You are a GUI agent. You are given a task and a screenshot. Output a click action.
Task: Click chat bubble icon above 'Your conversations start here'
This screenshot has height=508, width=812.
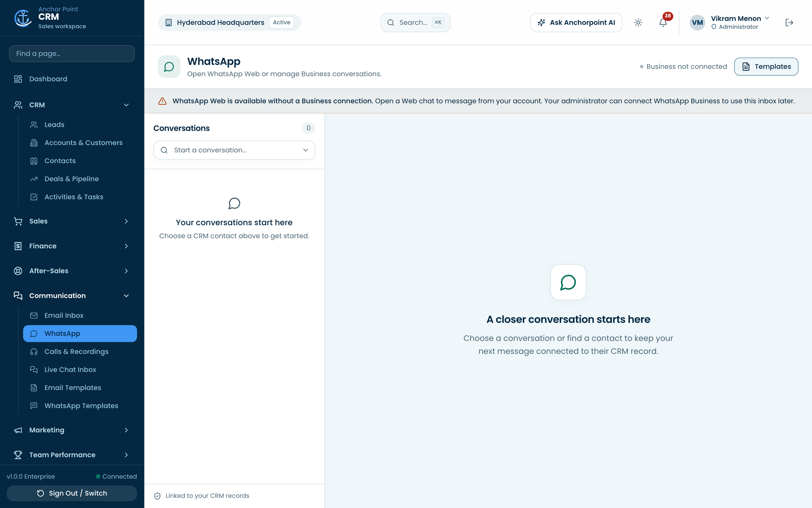pos(234,203)
